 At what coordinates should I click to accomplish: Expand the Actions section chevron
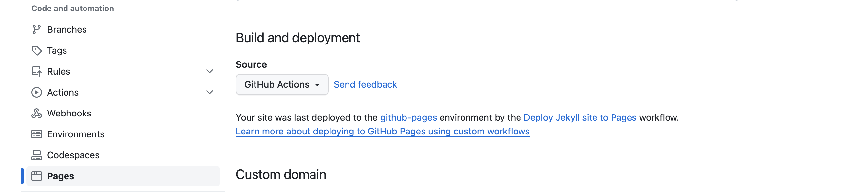[210, 92]
